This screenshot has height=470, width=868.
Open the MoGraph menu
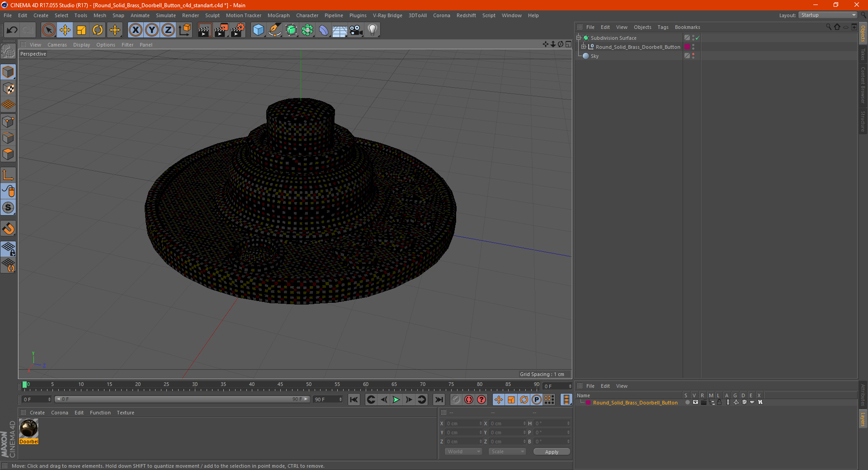point(278,15)
